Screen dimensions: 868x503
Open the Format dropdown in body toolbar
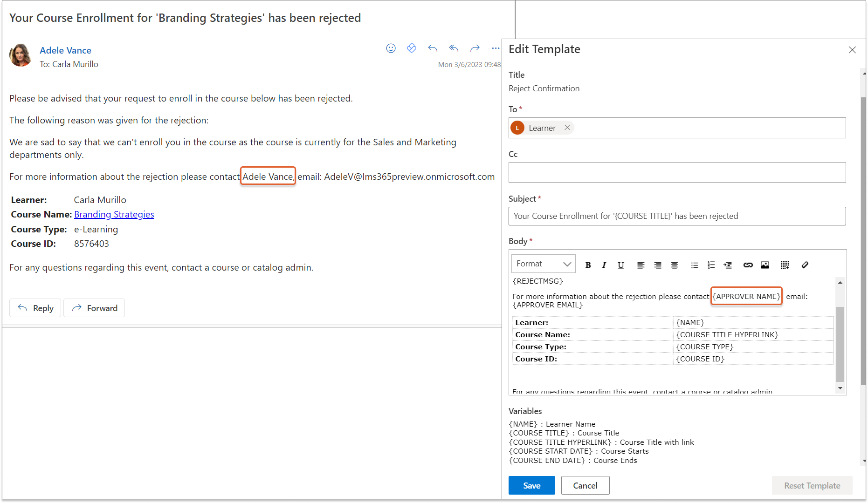point(543,264)
